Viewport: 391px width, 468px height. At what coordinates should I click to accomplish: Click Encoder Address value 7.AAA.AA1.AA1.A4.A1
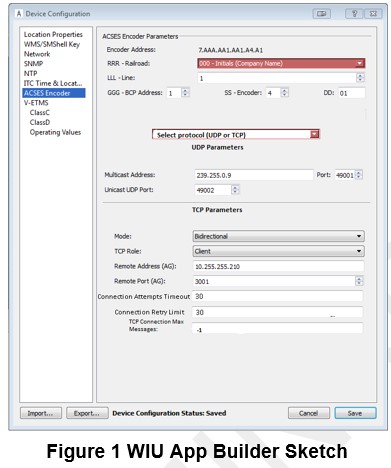pos(231,50)
